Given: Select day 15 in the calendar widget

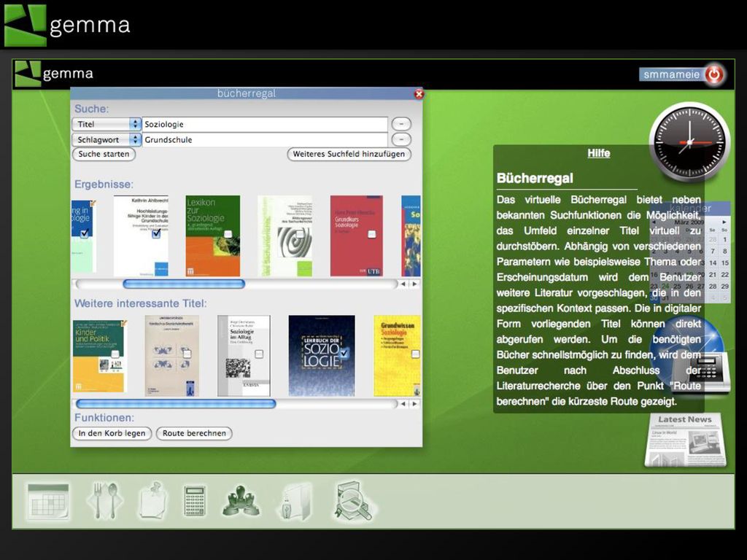Looking at the screenshot, I should pyautogui.click(x=724, y=262).
